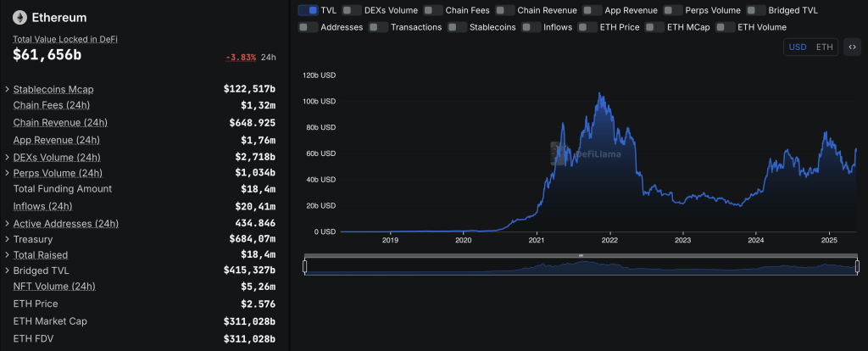Click the Ethereum page title
This screenshot has height=351, width=868.
click(59, 18)
